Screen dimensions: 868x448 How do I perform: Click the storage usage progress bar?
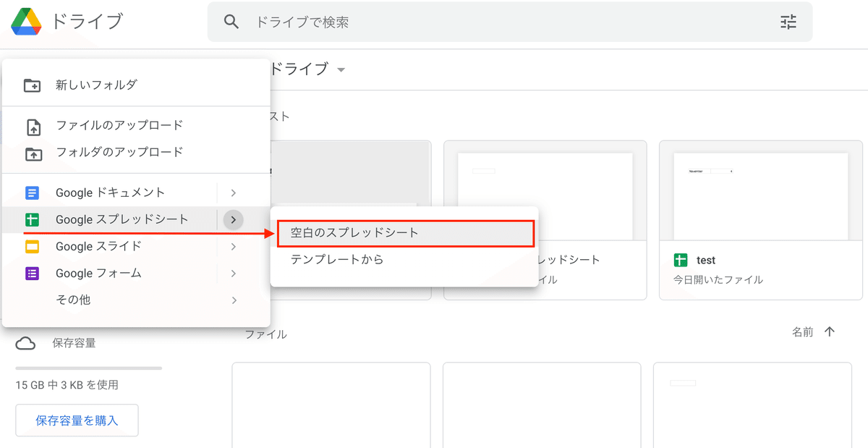pyautogui.click(x=89, y=368)
